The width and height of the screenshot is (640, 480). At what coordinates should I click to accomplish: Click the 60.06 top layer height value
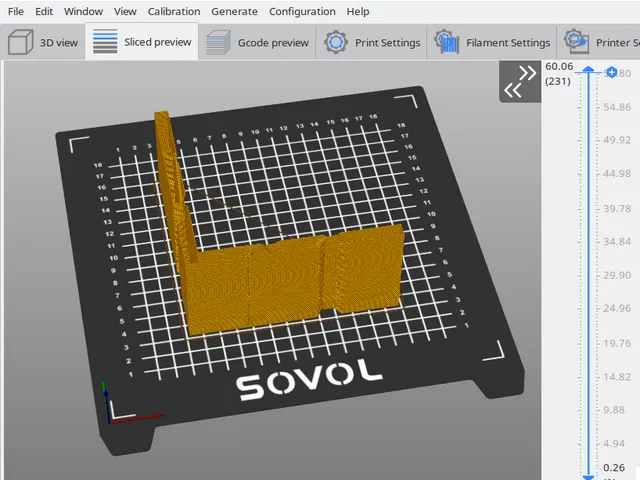tap(559, 66)
